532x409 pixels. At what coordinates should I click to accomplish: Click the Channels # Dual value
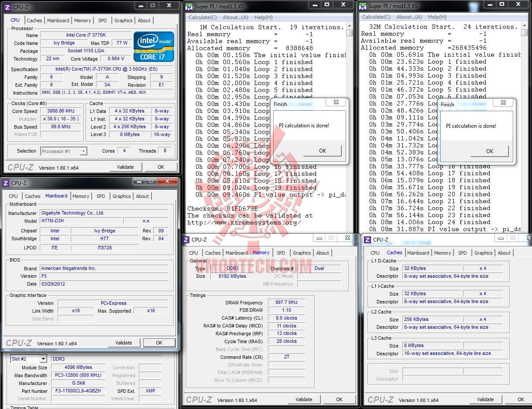tap(319, 269)
